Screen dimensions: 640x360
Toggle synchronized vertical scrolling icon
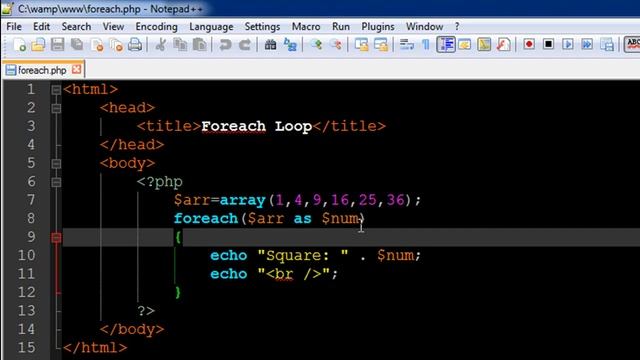pyautogui.click(x=361, y=44)
